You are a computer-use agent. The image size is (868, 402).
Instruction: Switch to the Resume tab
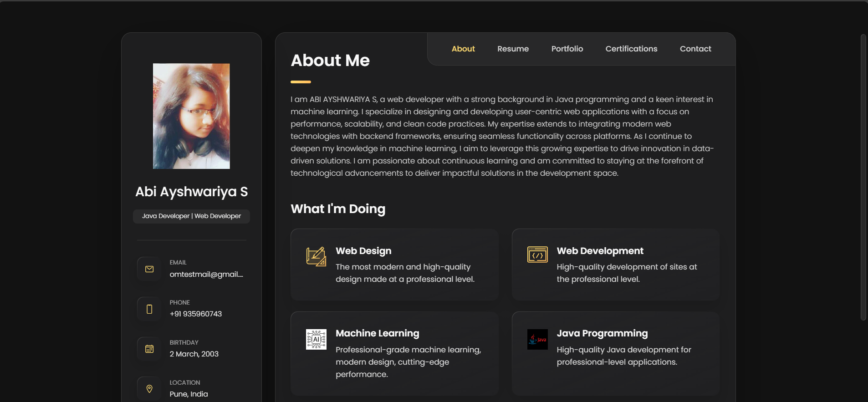pos(513,49)
